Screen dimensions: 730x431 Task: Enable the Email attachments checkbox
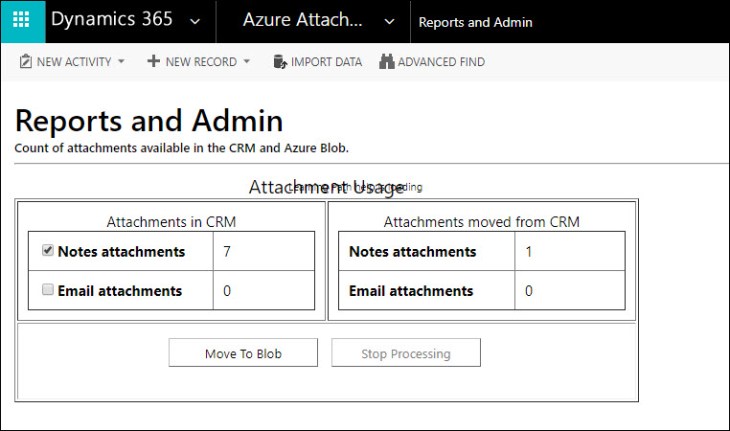(47, 290)
